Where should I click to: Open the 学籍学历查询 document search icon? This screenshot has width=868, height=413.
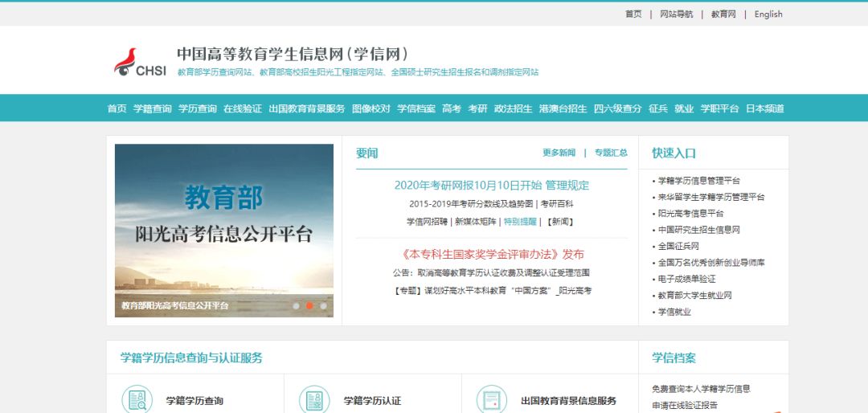(x=137, y=399)
